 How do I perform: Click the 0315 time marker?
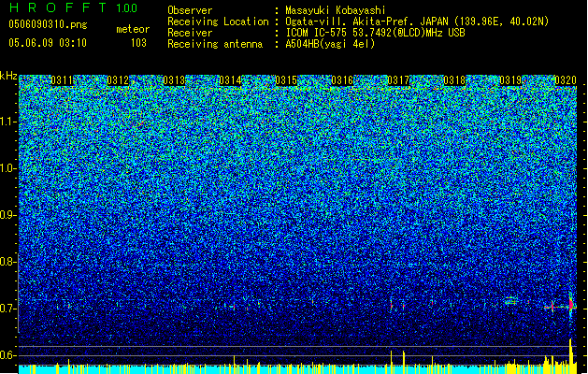286,80
